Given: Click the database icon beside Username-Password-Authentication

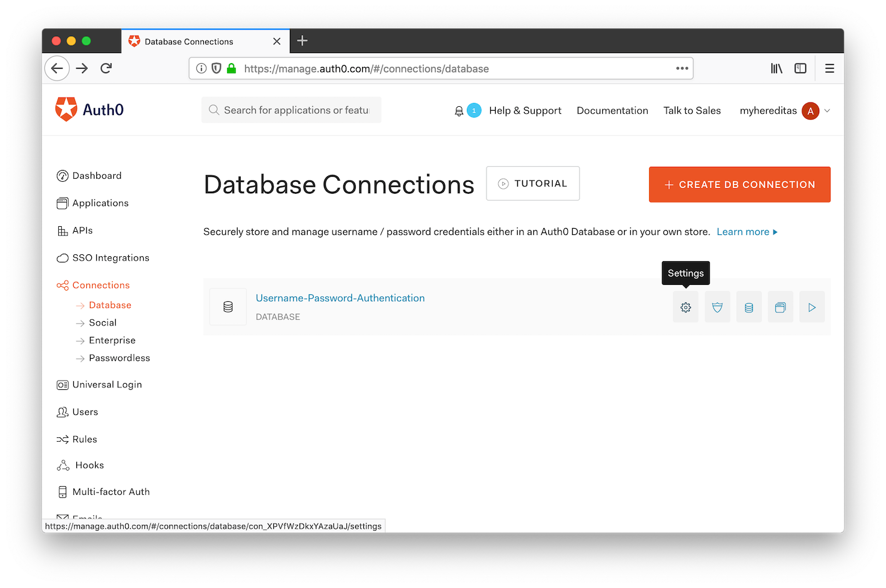Looking at the screenshot, I should [x=228, y=307].
